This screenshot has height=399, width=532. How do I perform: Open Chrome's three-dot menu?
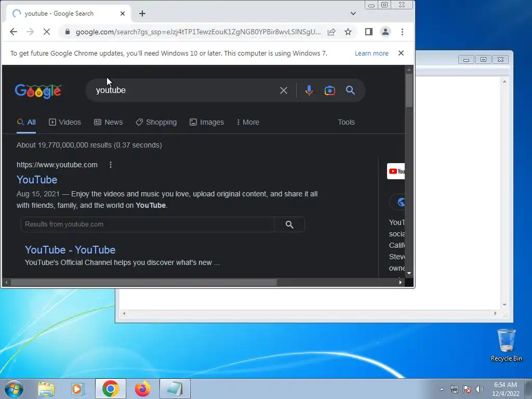(403, 32)
